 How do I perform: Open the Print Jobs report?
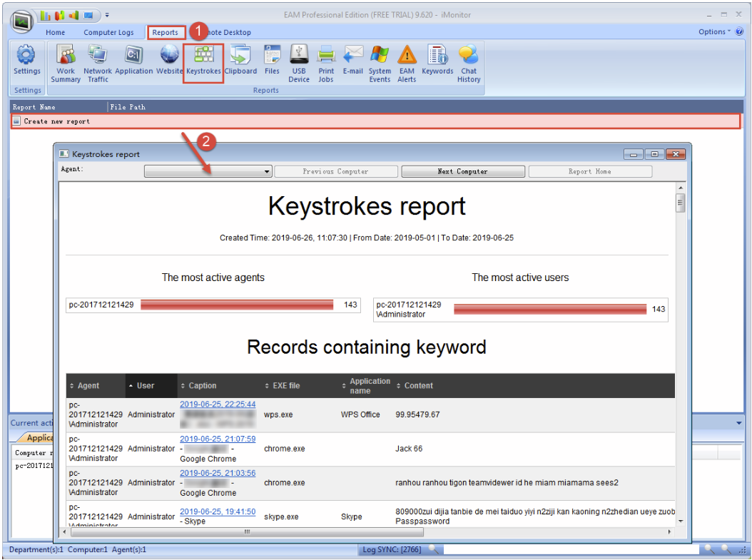tap(326, 63)
